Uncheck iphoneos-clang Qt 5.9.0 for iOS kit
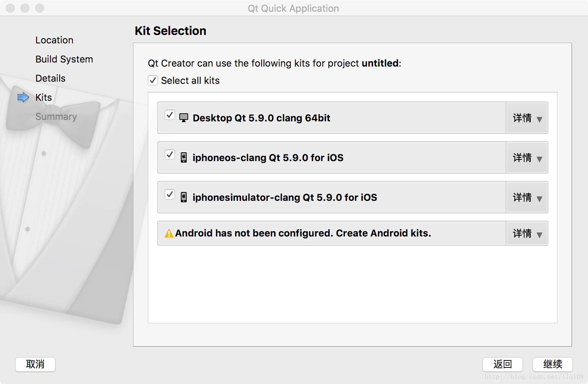The width and height of the screenshot is (588, 384). coord(170,154)
